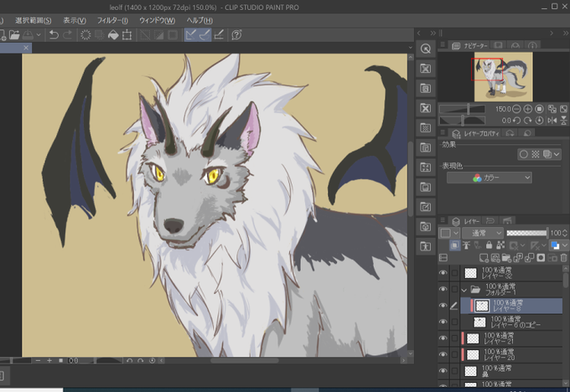Click the layer opacity slider
The width and height of the screenshot is (570, 392).
(x=526, y=233)
